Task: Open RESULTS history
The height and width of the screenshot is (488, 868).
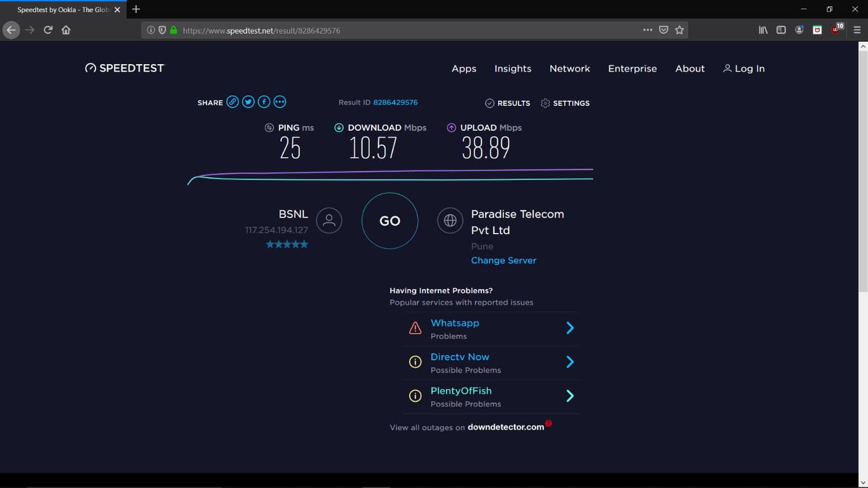Action: (507, 103)
